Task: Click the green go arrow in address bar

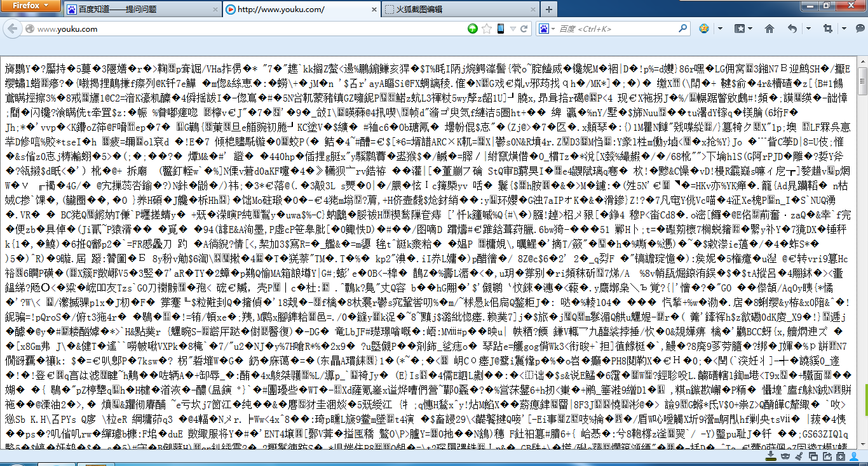Action: click(x=473, y=29)
